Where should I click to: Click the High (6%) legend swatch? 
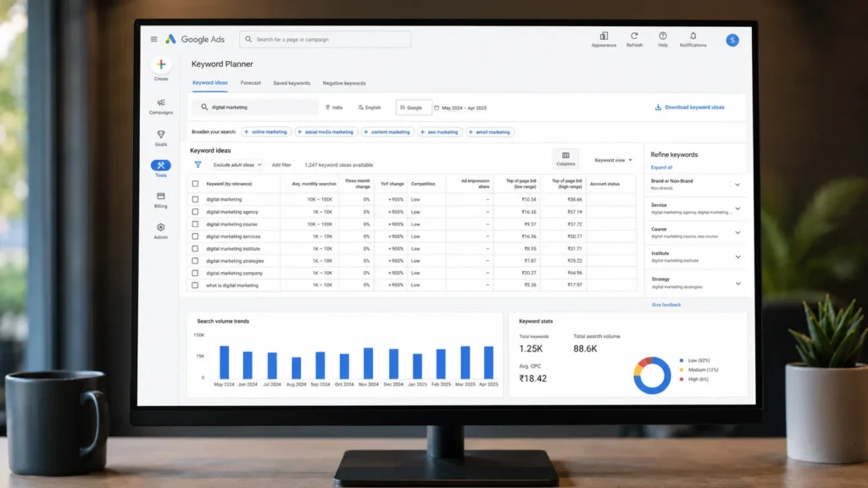point(681,380)
